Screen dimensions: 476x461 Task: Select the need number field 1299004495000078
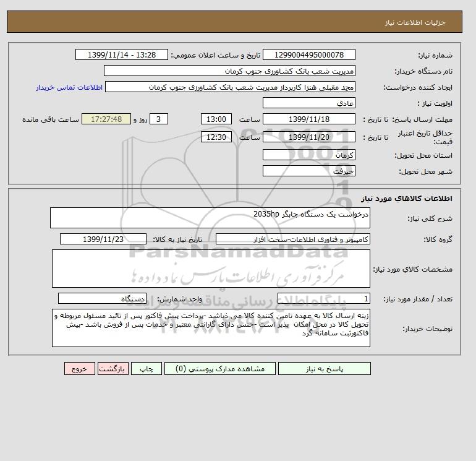(308, 54)
